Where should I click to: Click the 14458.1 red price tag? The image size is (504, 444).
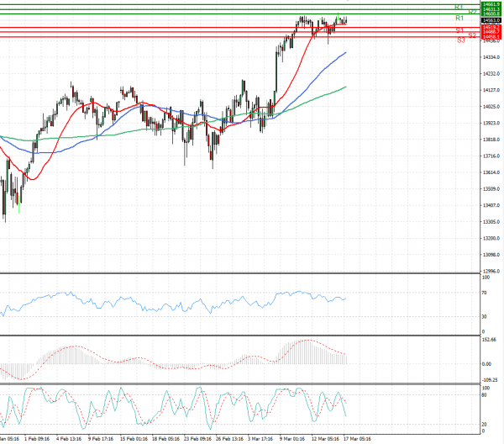[491, 37]
